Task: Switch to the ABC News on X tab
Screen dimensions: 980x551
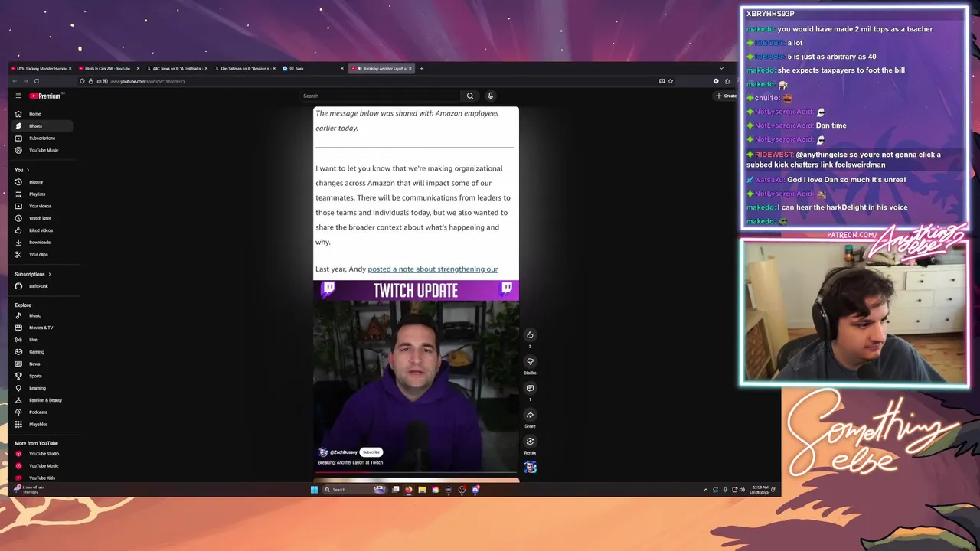Action: click(177, 68)
